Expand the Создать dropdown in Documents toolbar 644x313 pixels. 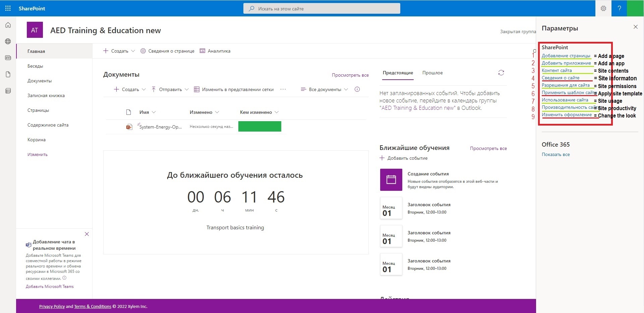point(144,89)
